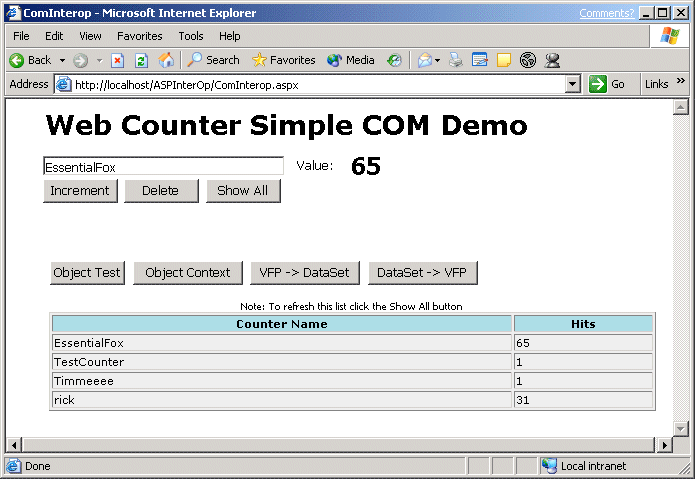Click the Print icon
This screenshot has height=479, width=695.
point(456,60)
